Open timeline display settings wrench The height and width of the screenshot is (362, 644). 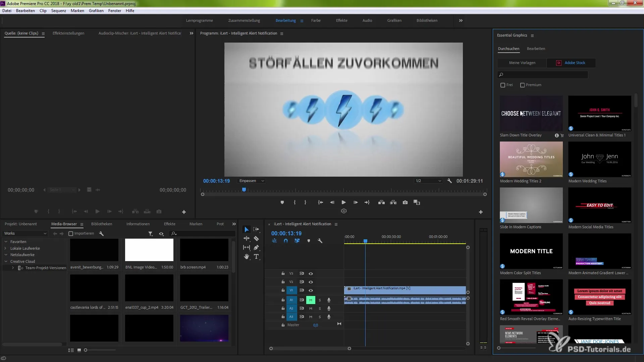point(320,241)
